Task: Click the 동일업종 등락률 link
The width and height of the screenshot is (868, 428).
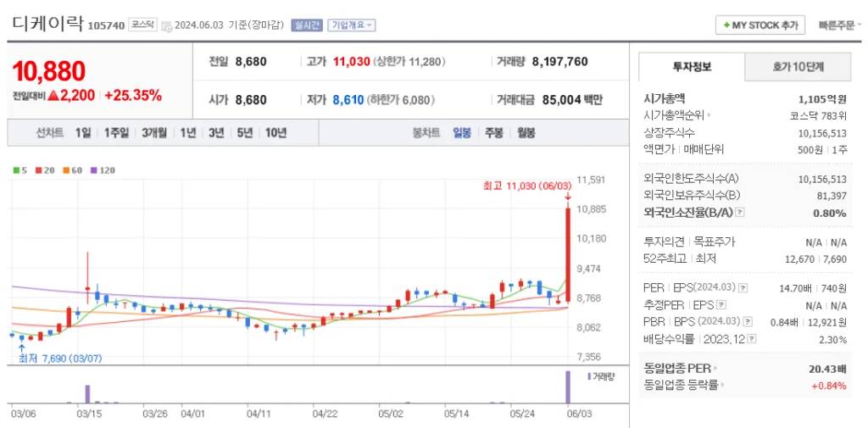Action: pos(682,385)
